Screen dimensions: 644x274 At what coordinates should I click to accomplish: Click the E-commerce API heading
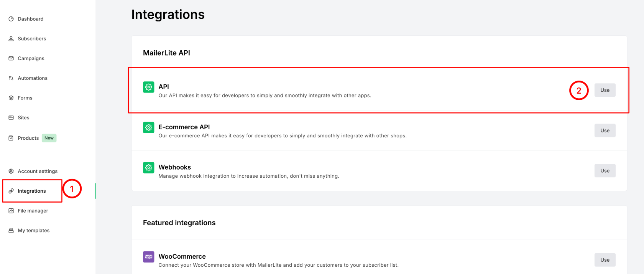point(184,127)
